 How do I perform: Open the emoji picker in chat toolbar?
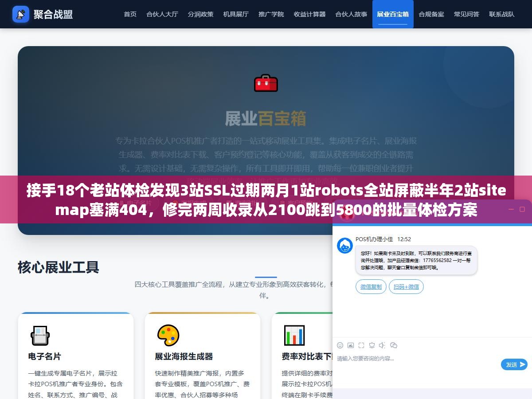340,345
